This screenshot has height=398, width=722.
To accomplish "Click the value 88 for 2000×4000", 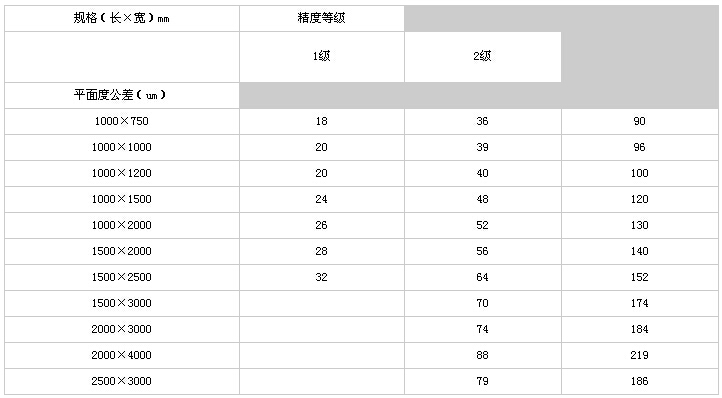I will pos(483,355).
